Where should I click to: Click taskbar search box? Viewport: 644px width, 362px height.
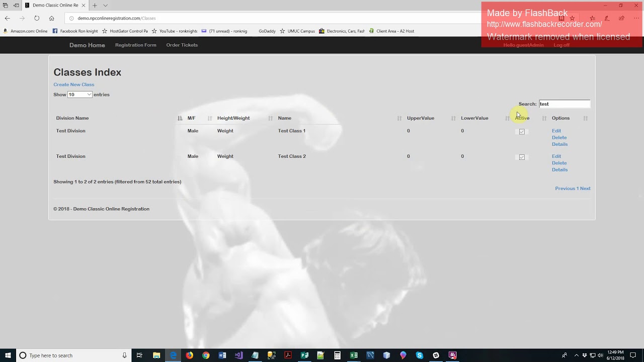click(x=74, y=355)
